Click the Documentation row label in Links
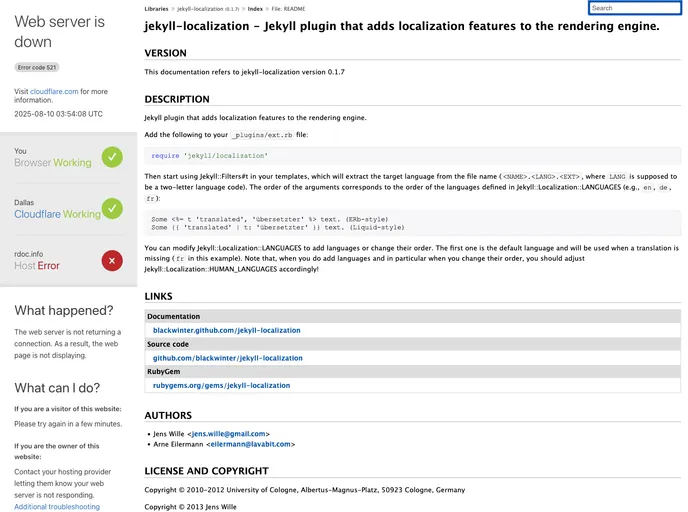688x512 pixels. 173,316
